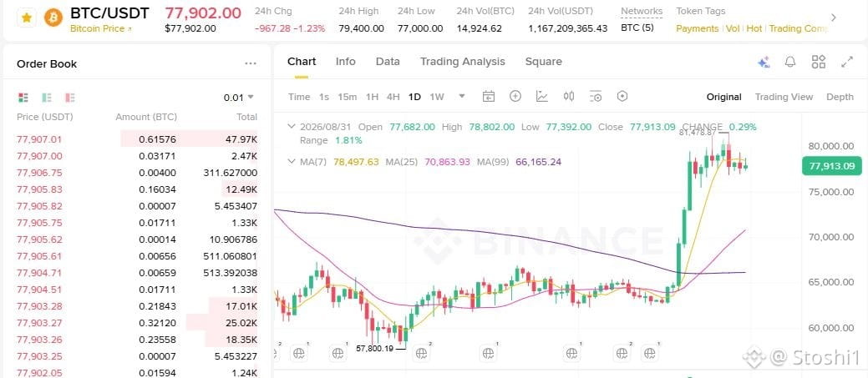The height and width of the screenshot is (378, 868).
Task: Open the Square tab
Action: pyautogui.click(x=543, y=62)
